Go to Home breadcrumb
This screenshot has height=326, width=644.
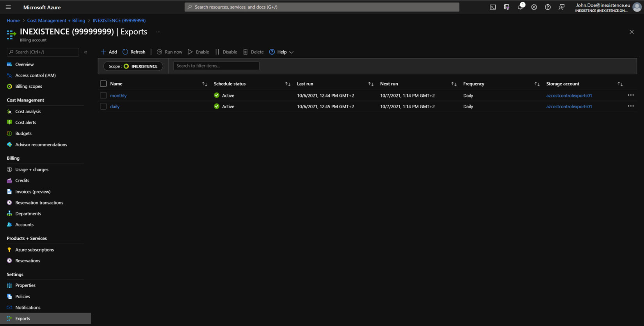(x=13, y=21)
